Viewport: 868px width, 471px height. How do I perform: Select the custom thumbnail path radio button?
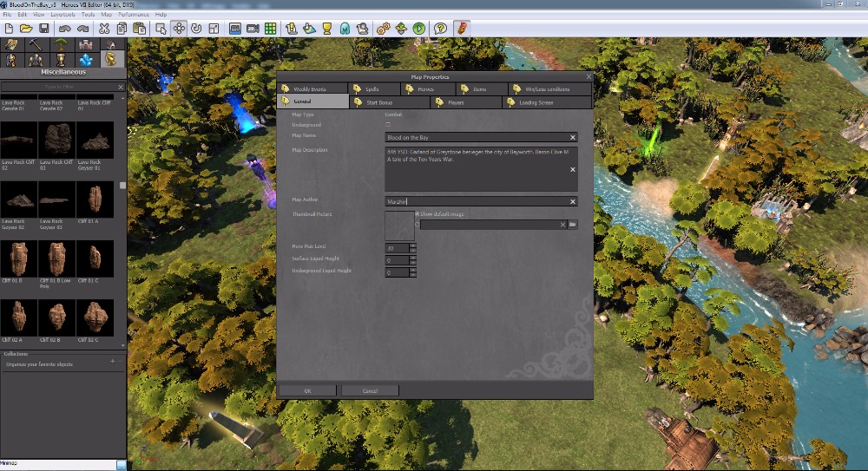[417, 225]
